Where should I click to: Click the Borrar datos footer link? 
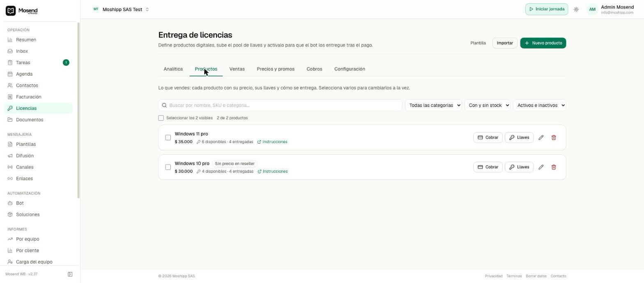click(536, 276)
